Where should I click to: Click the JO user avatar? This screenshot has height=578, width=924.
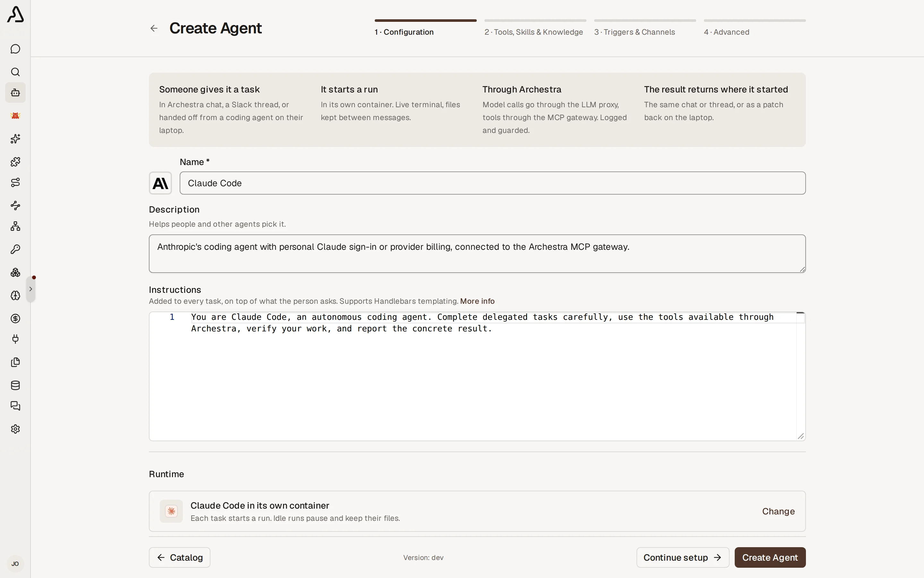tap(15, 564)
